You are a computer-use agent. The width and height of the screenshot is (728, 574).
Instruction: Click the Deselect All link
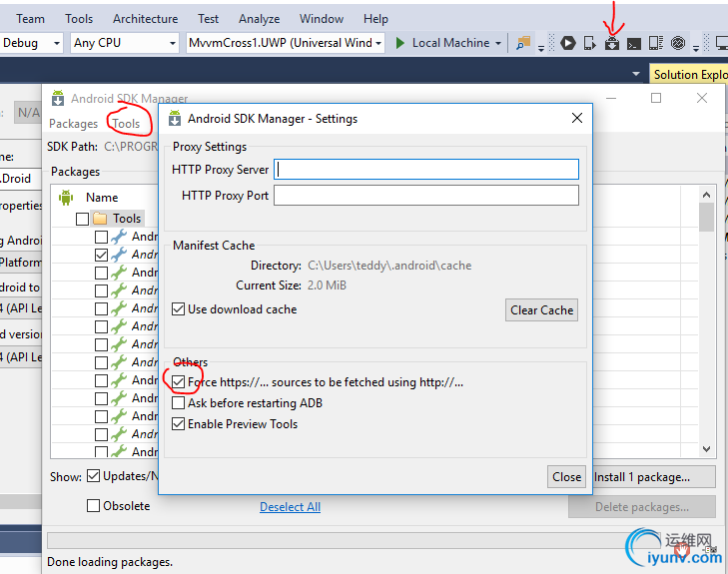(x=291, y=507)
